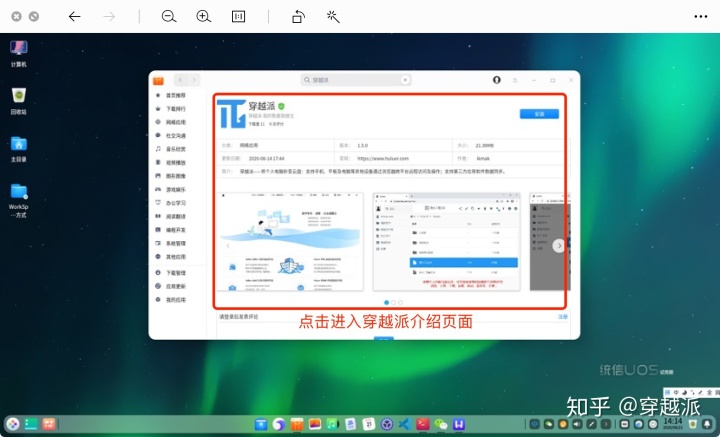Open the viewer's three-dot more menu

[701, 17]
